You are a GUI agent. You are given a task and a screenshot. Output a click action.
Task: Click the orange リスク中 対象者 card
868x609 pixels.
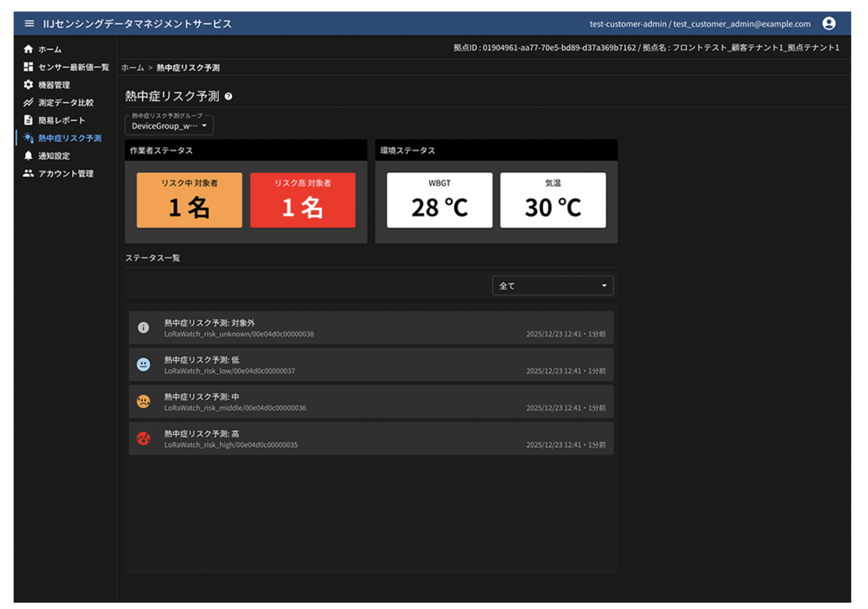[x=189, y=200]
